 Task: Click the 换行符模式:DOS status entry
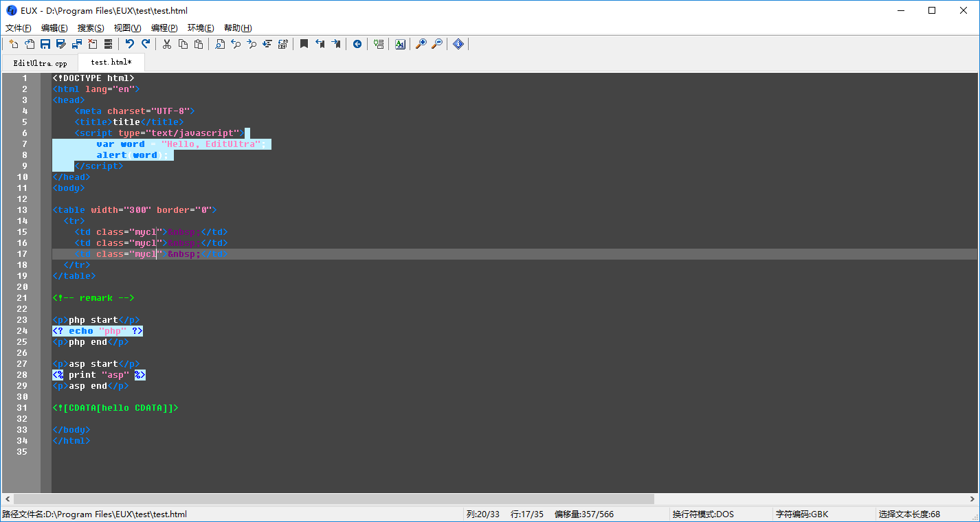tap(703, 514)
